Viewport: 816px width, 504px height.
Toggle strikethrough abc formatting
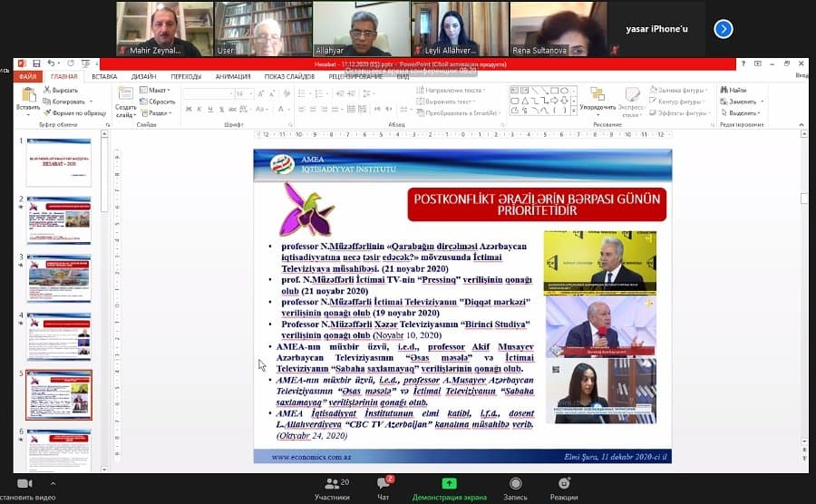click(233, 109)
